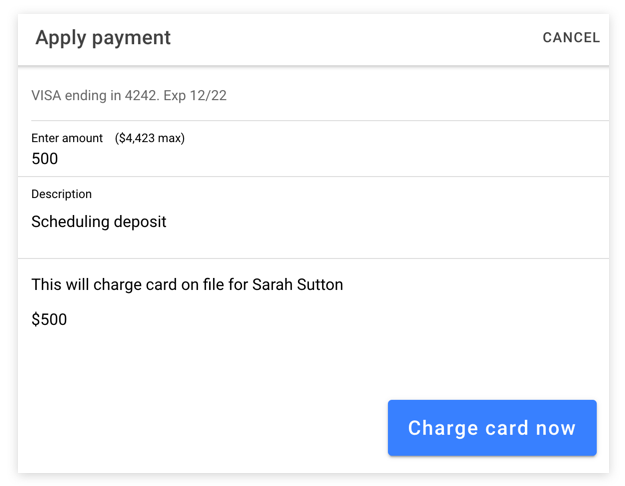Click the word deposit in the description

[140, 222]
